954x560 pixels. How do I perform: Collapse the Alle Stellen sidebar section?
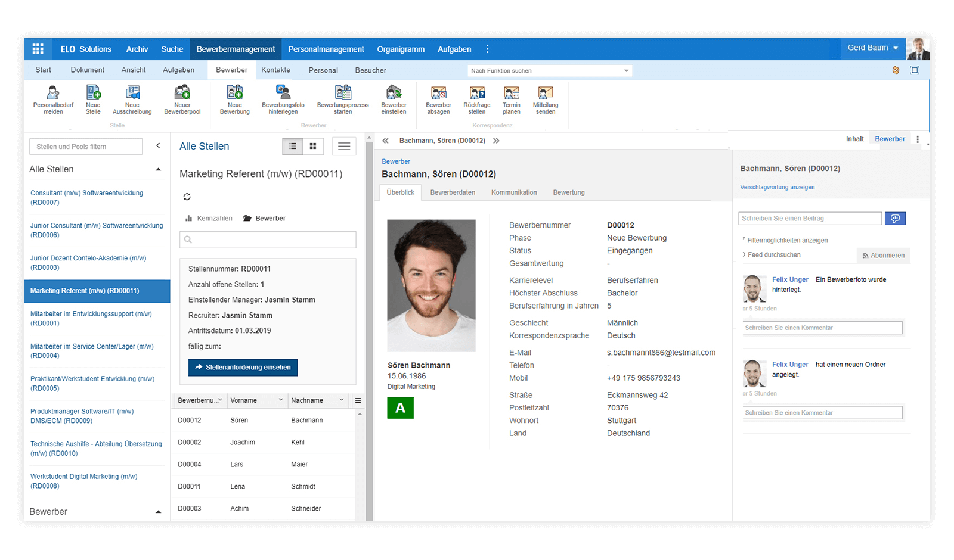pyautogui.click(x=158, y=170)
